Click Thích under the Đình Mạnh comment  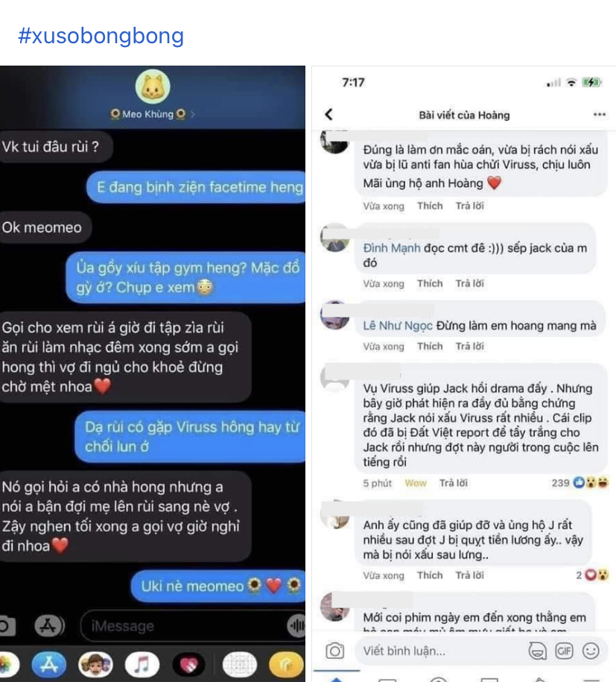pyautogui.click(x=430, y=283)
